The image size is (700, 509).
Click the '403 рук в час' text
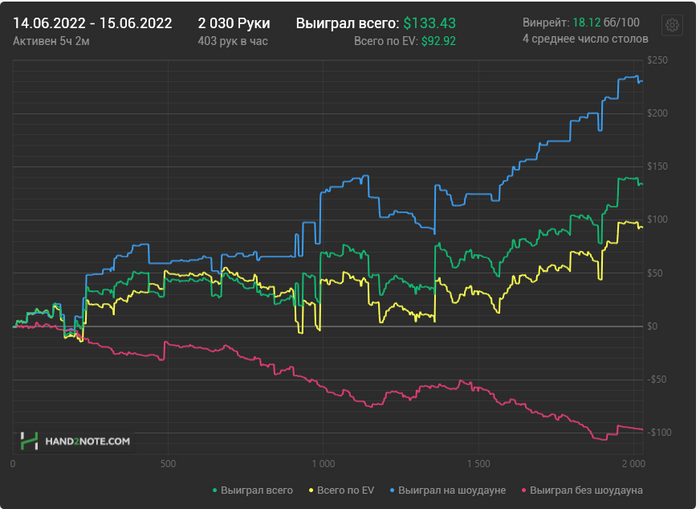(233, 41)
